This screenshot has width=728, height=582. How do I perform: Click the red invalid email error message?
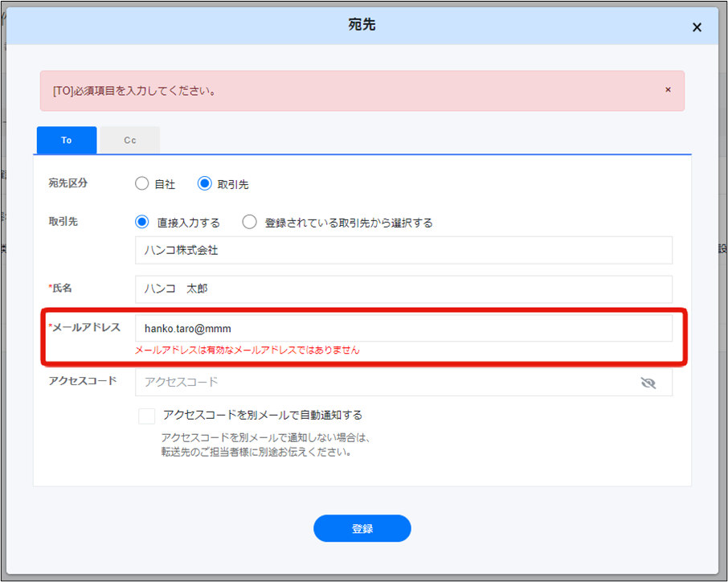click(247, 350)
